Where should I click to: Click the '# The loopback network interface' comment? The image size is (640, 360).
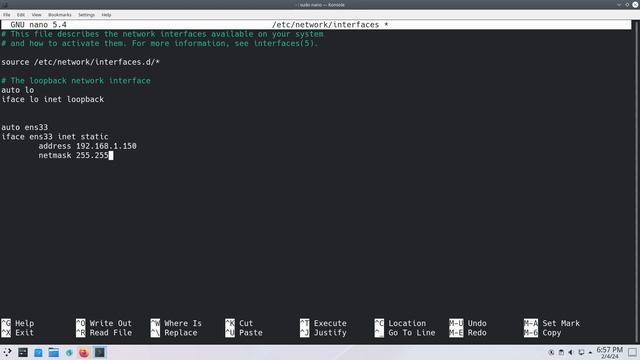(x=76, y=81)
